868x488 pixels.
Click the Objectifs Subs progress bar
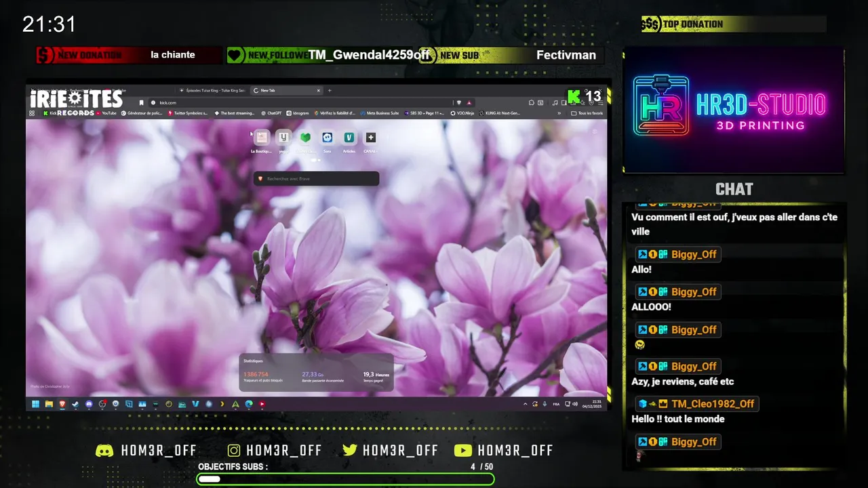[x=345, y=479]
